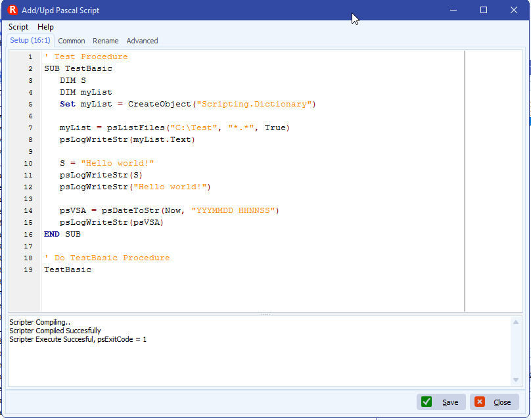This screenshot has width=531, height=420.
Task: Open the Help menu
Action: pyautogui.click(x=45, y=27)
